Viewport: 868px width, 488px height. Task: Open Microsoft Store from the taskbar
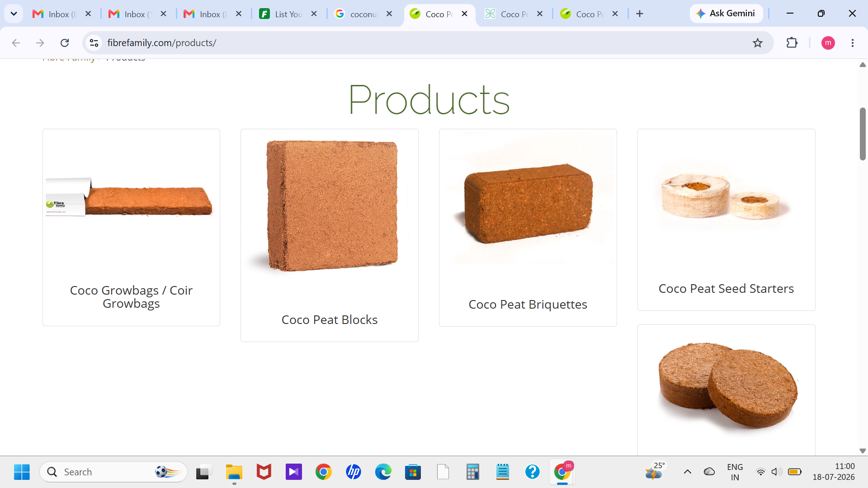(x=413, y=472)
